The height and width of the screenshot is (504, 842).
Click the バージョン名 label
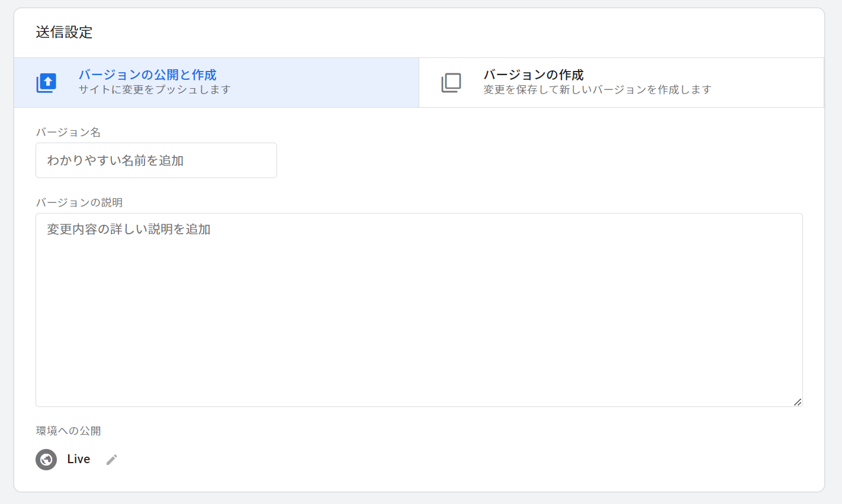click(68, 132)
